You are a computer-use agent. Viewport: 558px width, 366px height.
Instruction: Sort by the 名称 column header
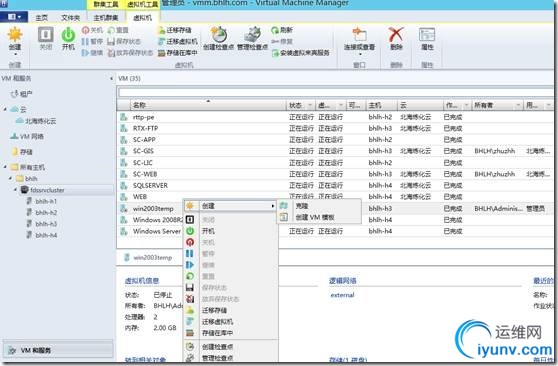tap(208, 105)
